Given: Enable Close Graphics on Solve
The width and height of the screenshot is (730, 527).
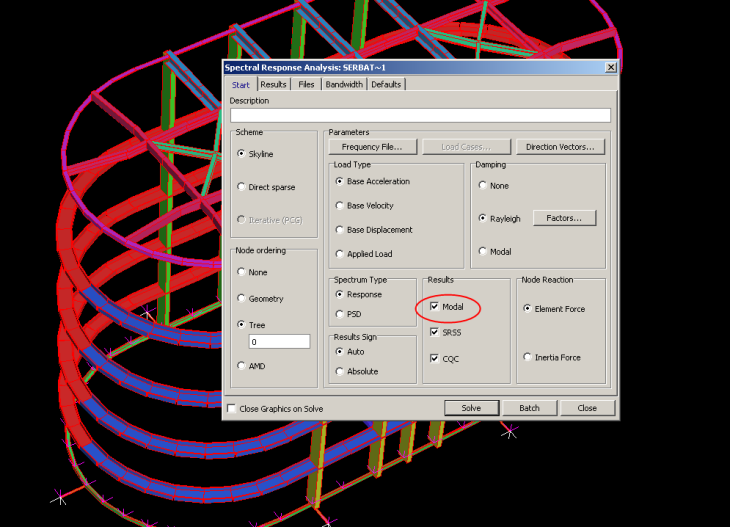Looking at the screenshot, I should [232, 409].
